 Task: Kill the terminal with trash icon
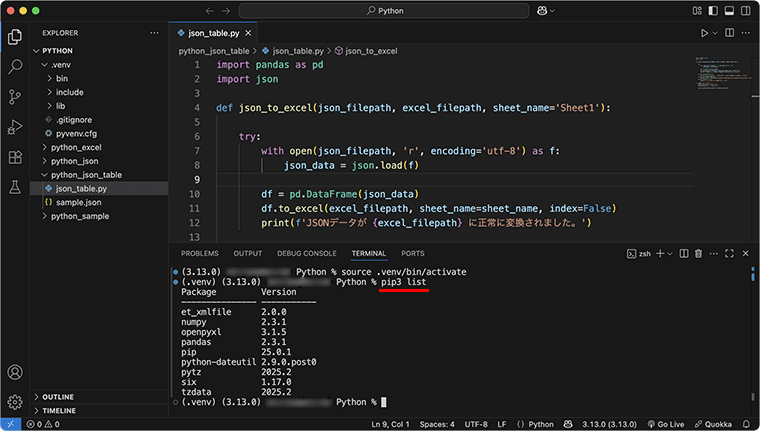pos(698,254)
